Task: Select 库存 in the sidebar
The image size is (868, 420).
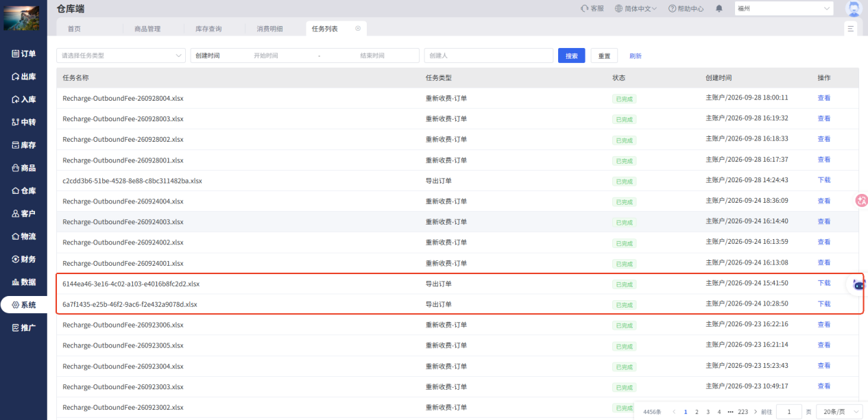Action: 23,145
